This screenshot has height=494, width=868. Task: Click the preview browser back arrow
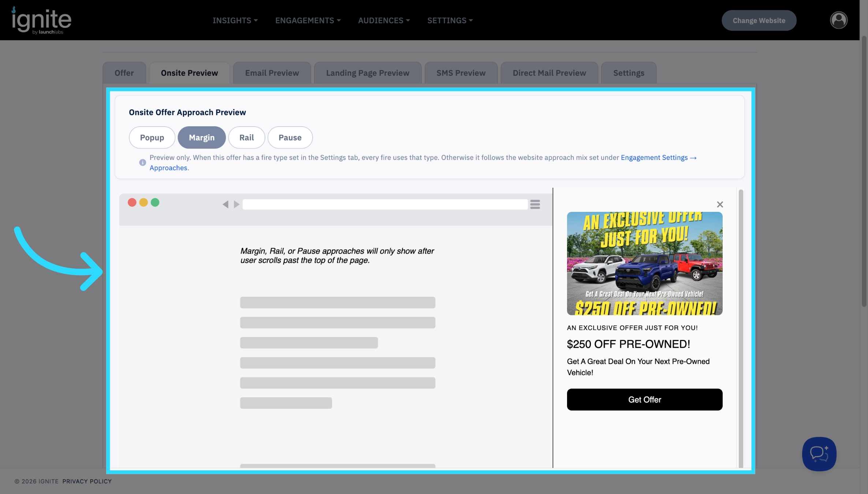(226, 205)
